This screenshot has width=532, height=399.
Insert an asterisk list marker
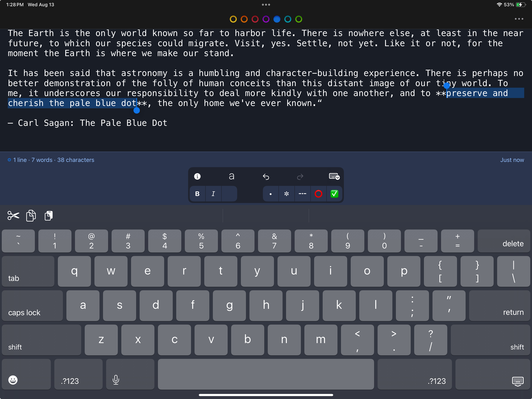point(286,193)
